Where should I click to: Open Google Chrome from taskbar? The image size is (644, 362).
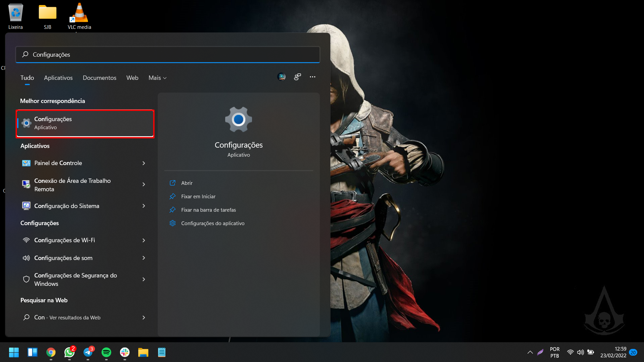coord(51,352)
